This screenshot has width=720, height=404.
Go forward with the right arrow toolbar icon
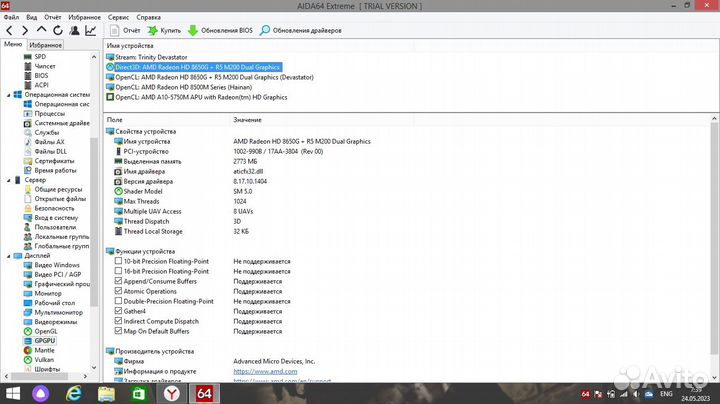click(25, 31)
